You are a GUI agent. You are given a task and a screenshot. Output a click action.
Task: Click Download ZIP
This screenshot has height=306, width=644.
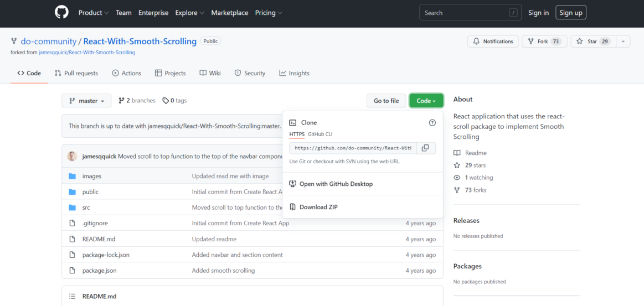click(318, 207)
